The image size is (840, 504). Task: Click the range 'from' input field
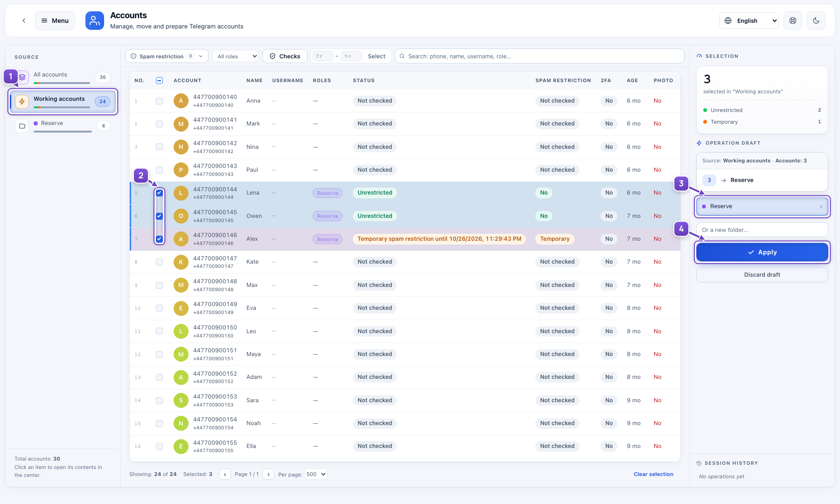tap(322, 56)
